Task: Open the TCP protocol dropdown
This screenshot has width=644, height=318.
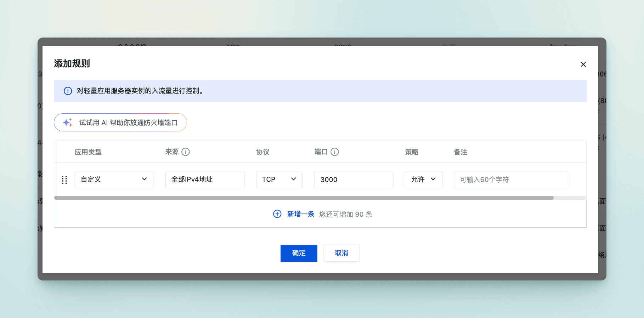Action: 279,180
